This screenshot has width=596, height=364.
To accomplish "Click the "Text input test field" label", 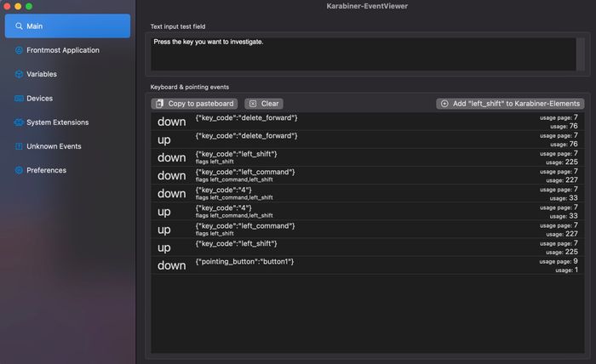I will tap(178, 26).
